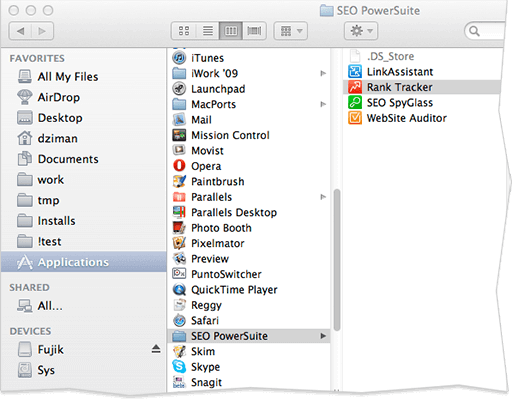Image resolution: width=512 pixels, height=399 pixels.
Task: Click the Applications column scrollbar
Action: (337, 260)
